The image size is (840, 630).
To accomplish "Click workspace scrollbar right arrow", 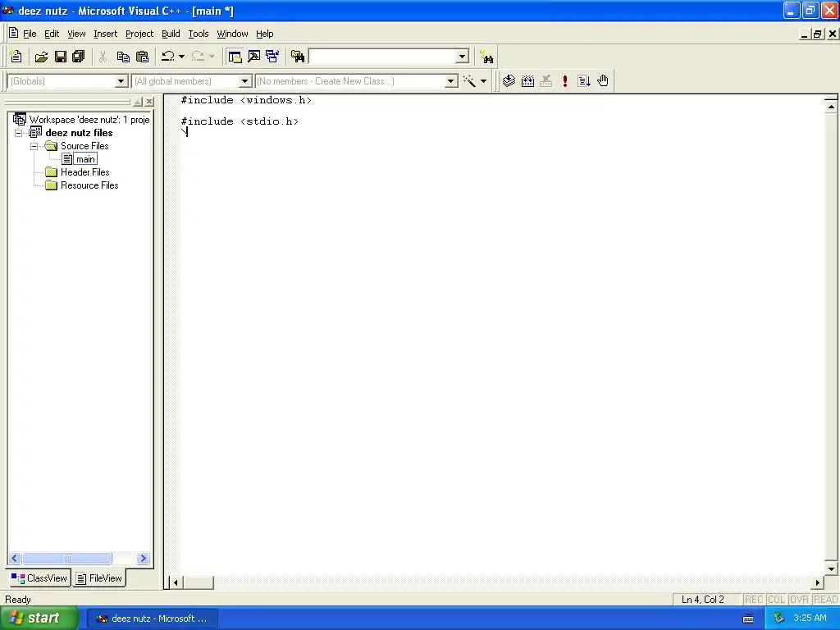I will coord(143,558).
